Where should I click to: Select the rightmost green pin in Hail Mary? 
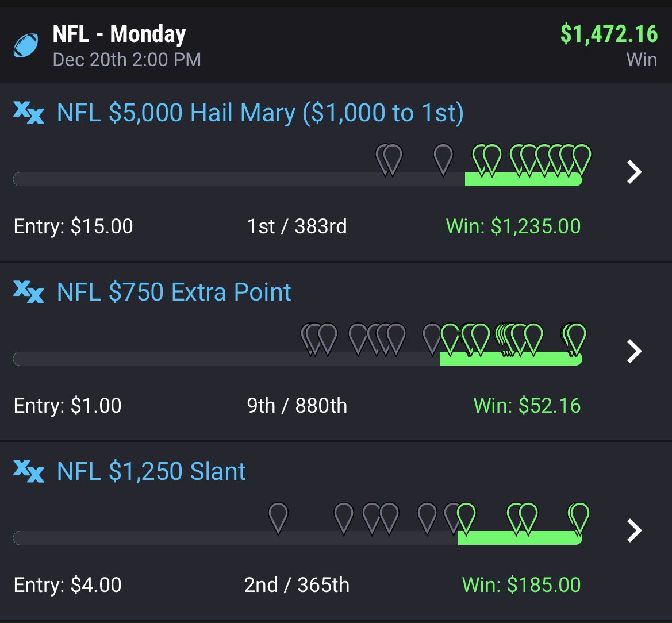pyautogui.click(x=582, y=160)
